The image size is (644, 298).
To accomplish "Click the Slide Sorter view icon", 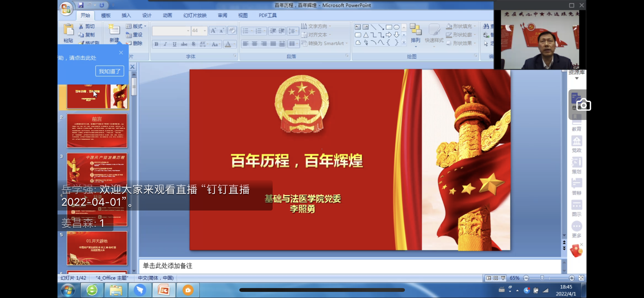I will click(x=496, y=278).
